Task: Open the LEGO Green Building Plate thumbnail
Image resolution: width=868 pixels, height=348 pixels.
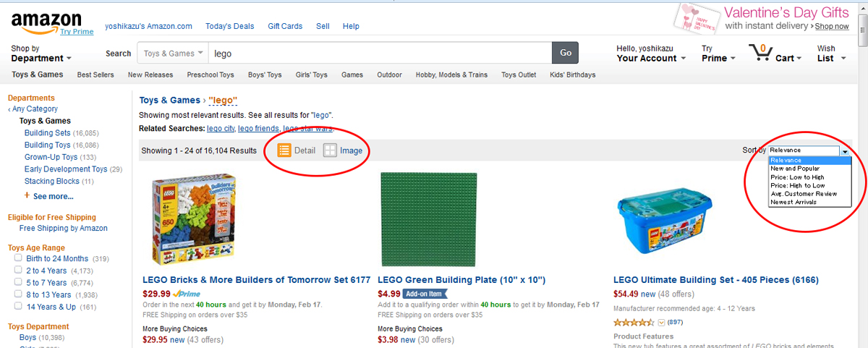Action: point(429,219)
